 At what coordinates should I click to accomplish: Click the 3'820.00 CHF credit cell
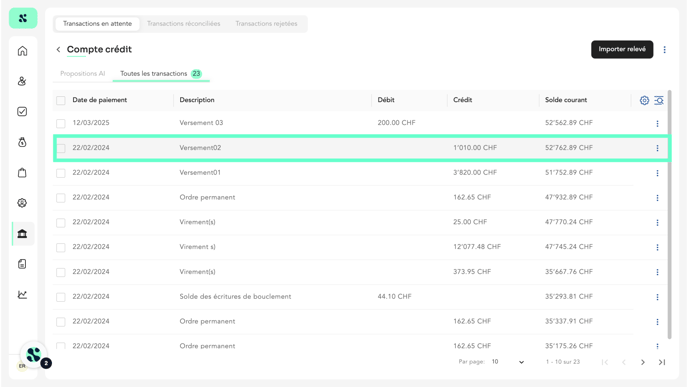point(475,172)
